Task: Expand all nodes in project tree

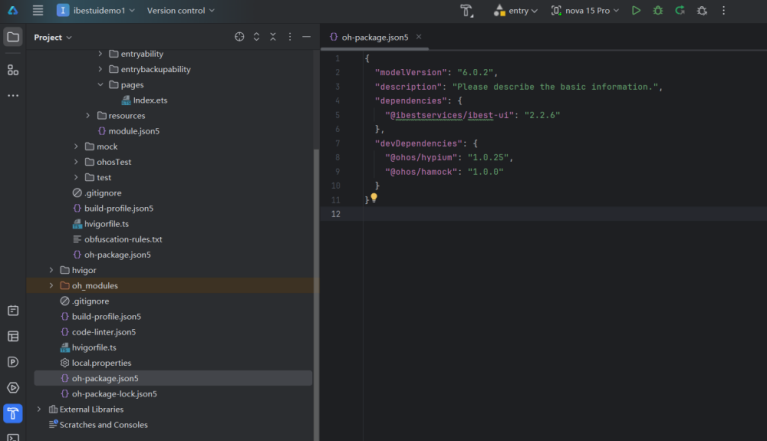Action: point(256,37)
